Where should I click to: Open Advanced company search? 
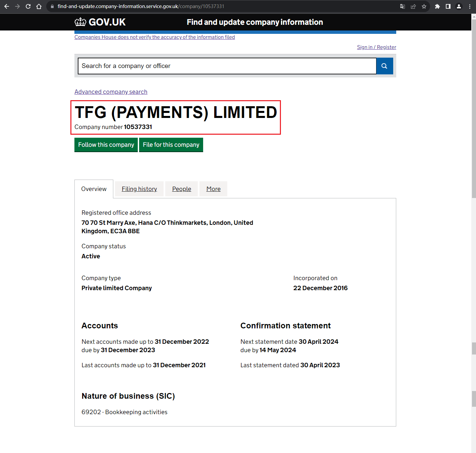pos(111,92)
